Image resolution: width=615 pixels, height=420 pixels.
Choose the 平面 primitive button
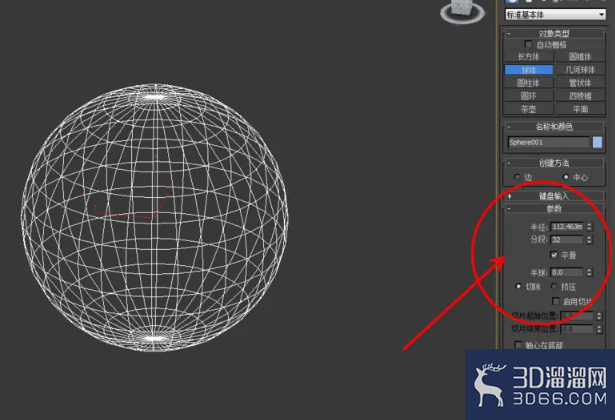point(580,109)
